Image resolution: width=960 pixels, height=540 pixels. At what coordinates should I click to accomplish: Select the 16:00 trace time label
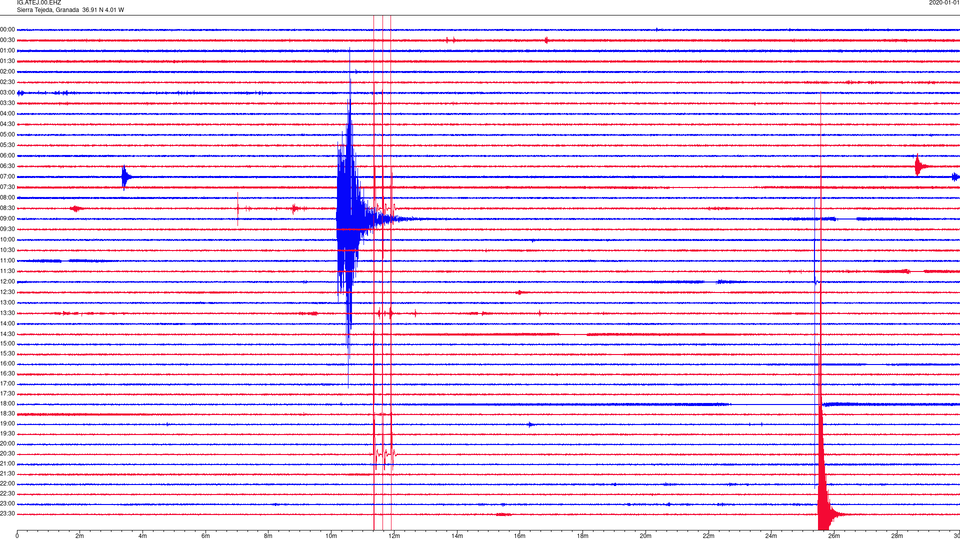pos(7,364)
